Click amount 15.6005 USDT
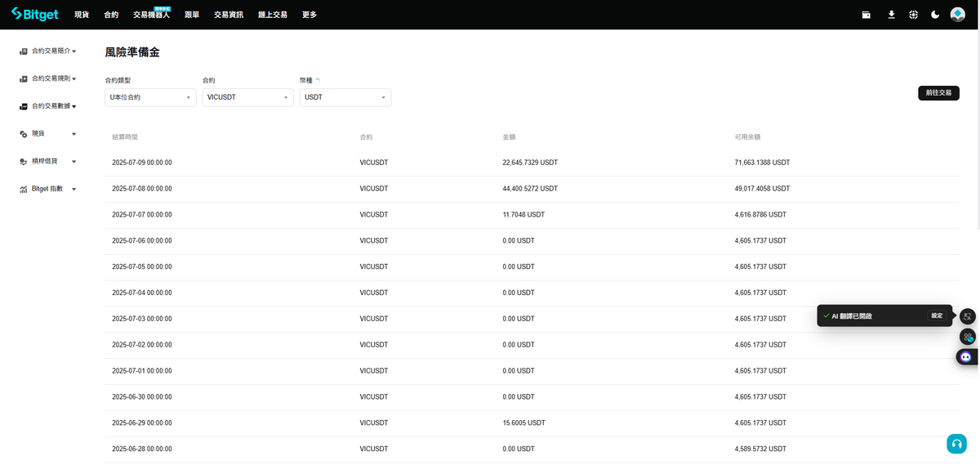This screenshot has height=465, width=980. click(x=523, y=423)
